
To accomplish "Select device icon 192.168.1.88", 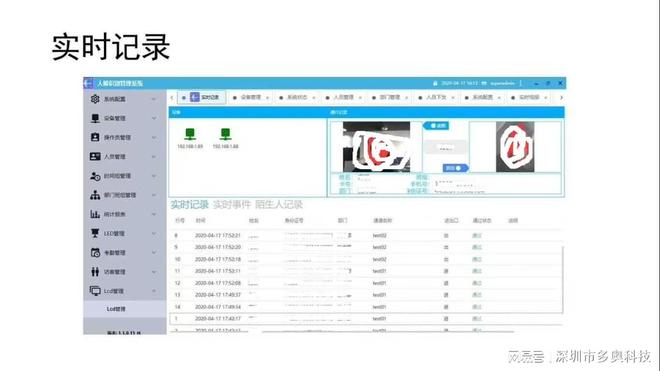I will click(226, 134).
